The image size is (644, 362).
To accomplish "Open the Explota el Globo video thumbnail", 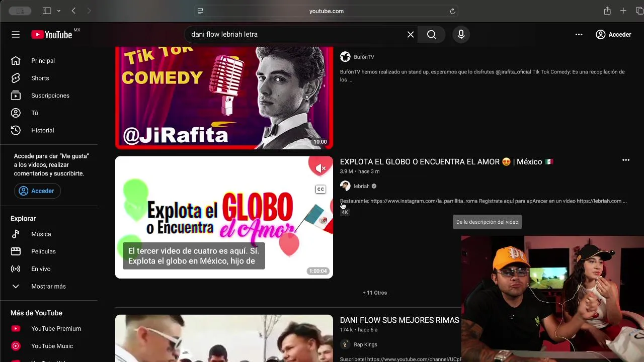I will pos(224,217).
